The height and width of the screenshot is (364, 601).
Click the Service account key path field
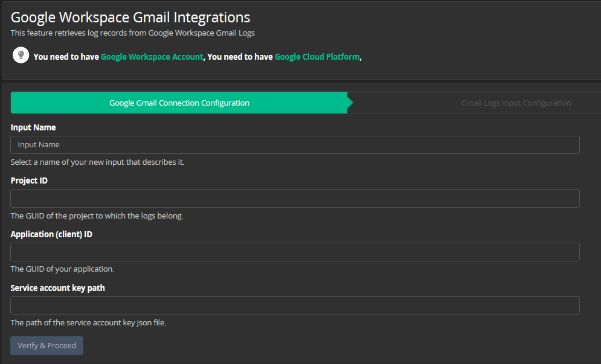(x=295, y=305)
